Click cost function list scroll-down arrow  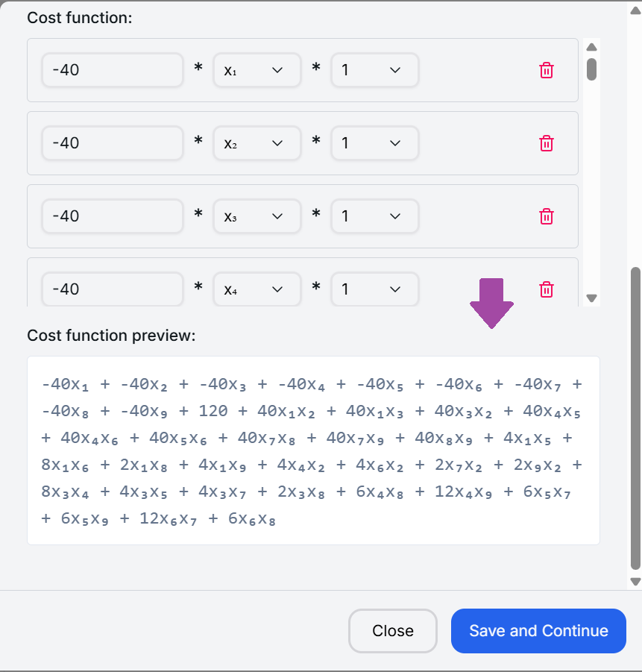(x=591, y=298)
